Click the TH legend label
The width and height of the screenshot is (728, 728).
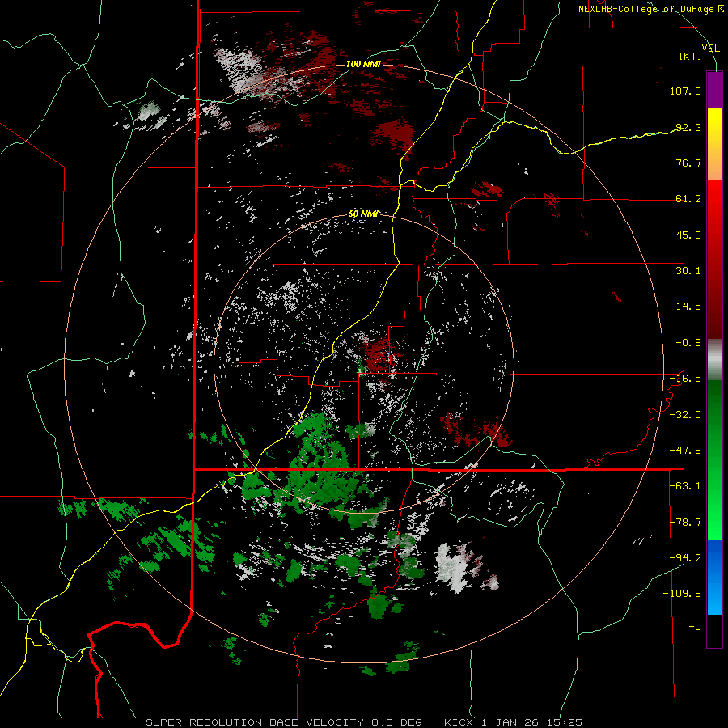click(x=695, y=630)
